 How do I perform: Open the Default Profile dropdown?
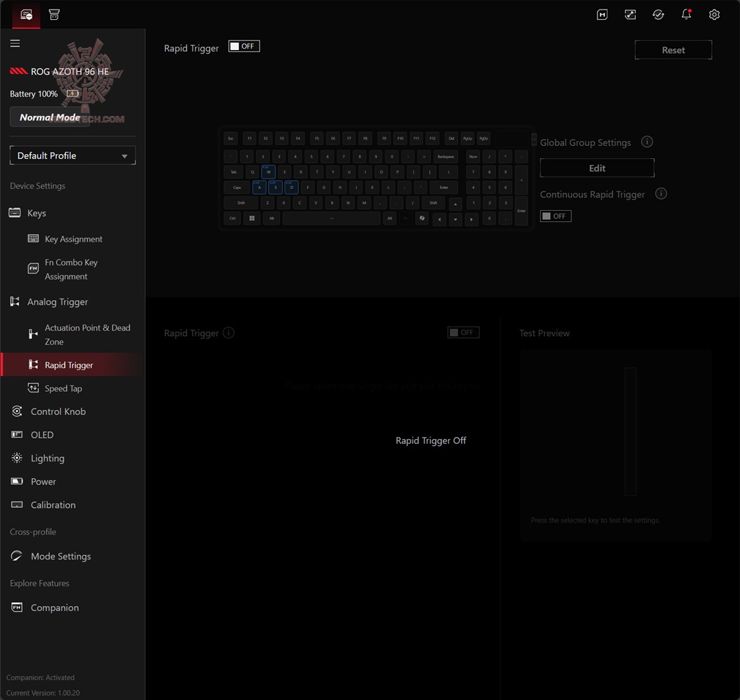tap(73, 155)
